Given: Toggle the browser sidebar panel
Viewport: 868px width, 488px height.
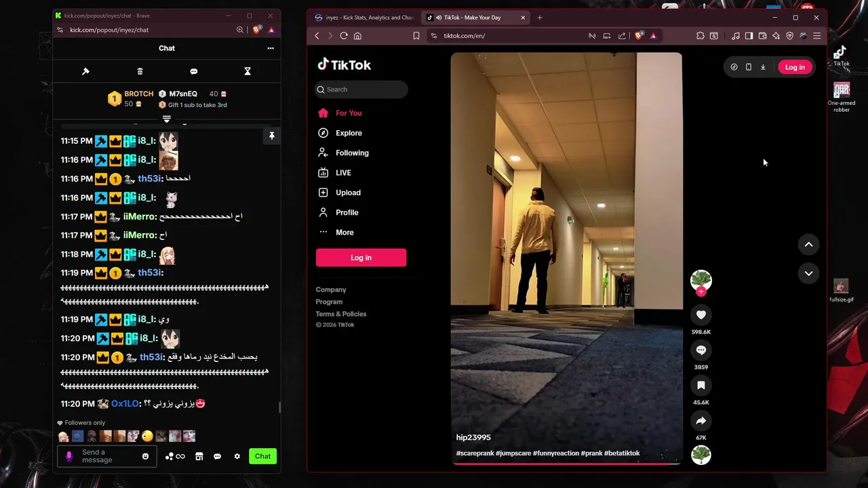Looking at the screenshot, I should 749,36.
